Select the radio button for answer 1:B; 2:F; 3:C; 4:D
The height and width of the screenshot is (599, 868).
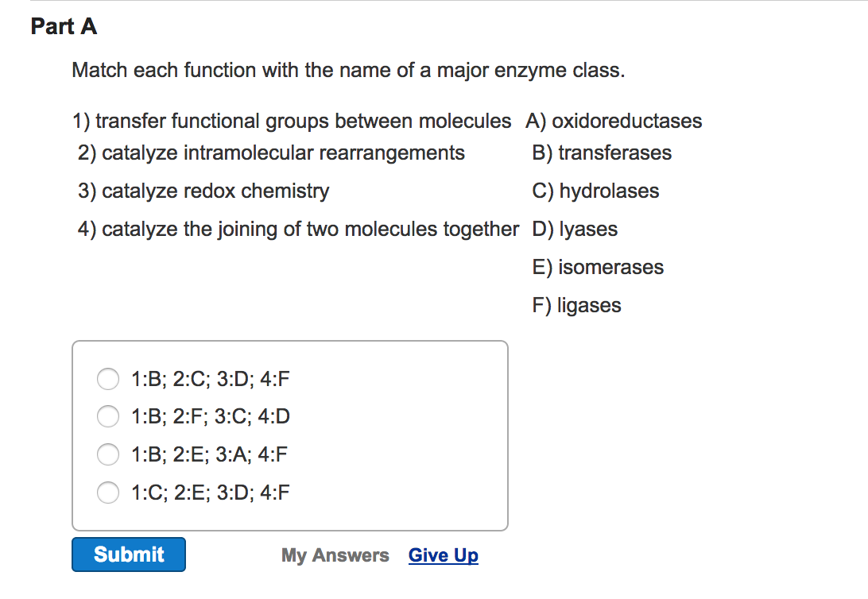pos(108,416)
